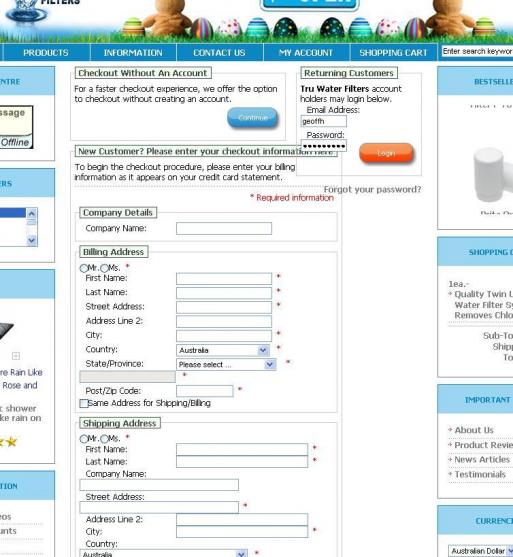Open the PRODUCTS menu
This screenshot has width=513, height=557.
pyautogui.click(x=46, y=53)
